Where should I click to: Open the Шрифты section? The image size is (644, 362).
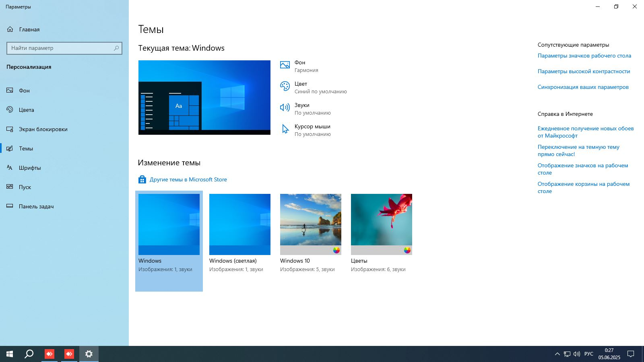(x=64, y=168)
